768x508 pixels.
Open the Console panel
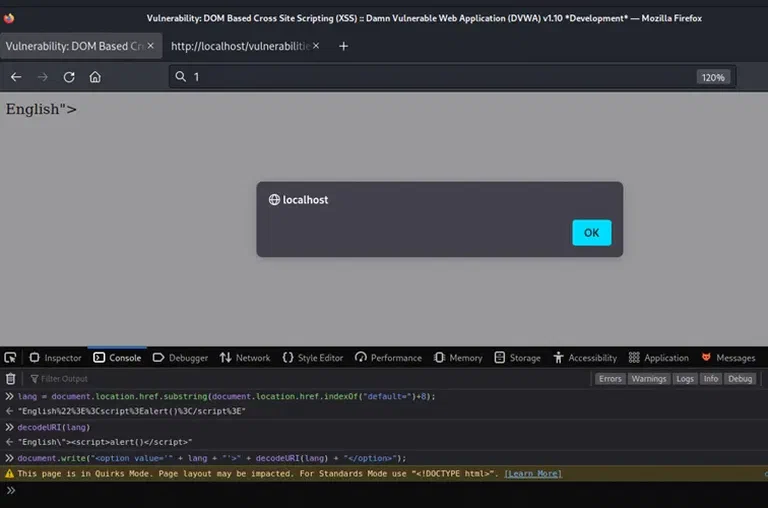tap(117, 358)
